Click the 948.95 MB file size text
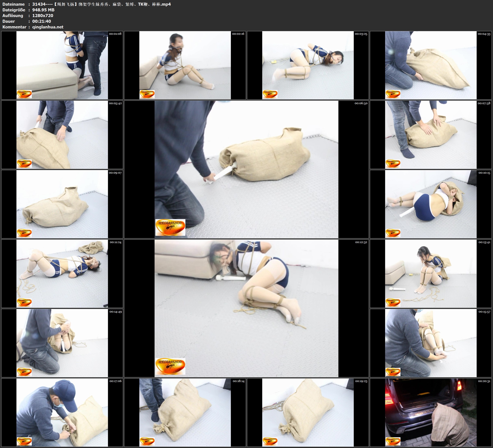Image resolution: width=493 pixels, height=448 pixels. (x=43, y=10)
